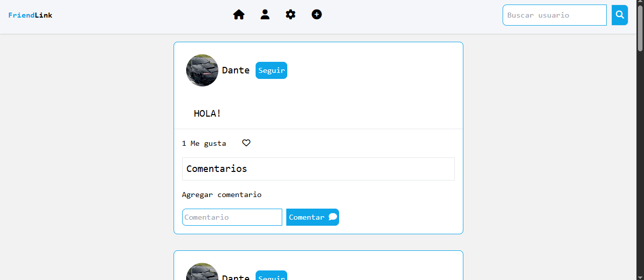
Task: Focus the Buscar usuario search field
Action: tap(554, 15)
